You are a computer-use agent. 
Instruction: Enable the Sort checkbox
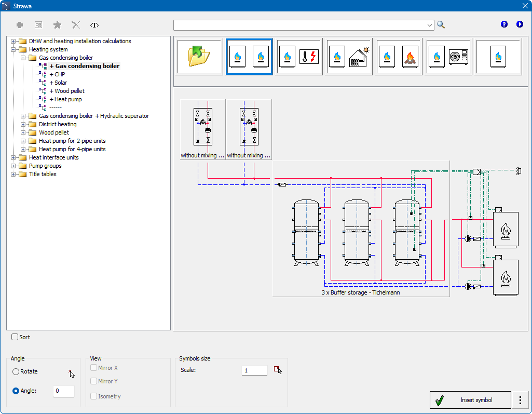[15, 337]
